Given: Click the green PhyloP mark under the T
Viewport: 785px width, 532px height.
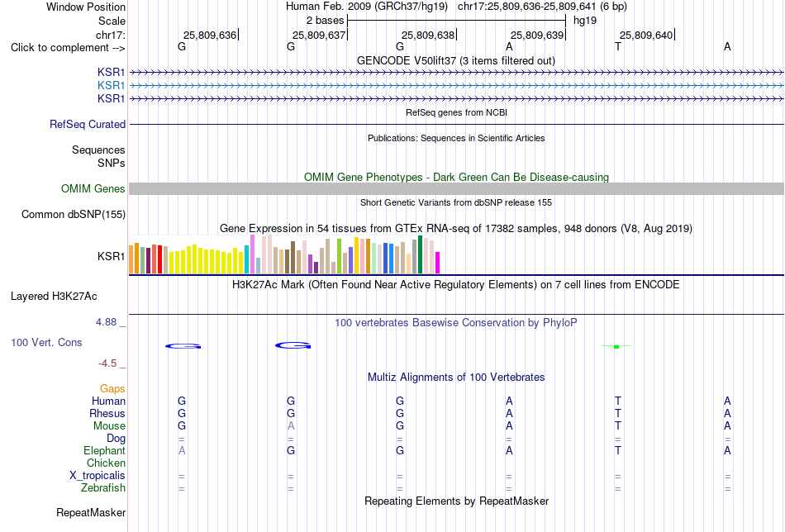Looking at the screenshot, I should [616, 346].
